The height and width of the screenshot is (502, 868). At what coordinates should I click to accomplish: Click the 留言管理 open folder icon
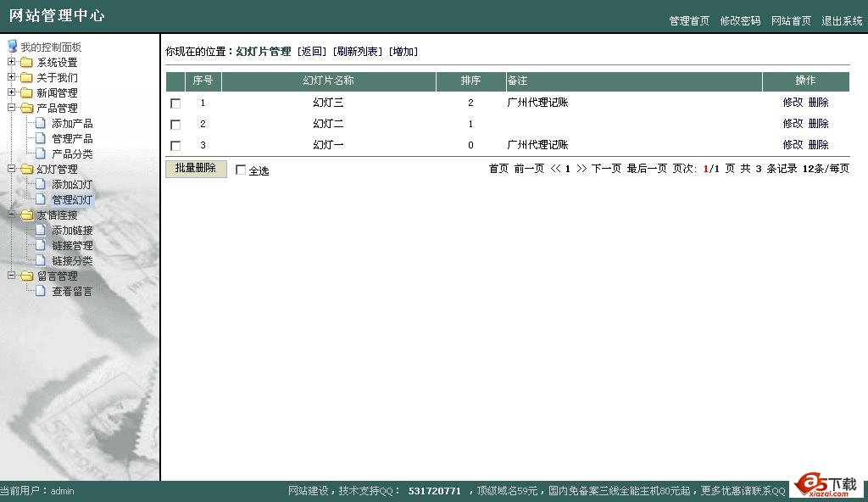coord(26,276)
